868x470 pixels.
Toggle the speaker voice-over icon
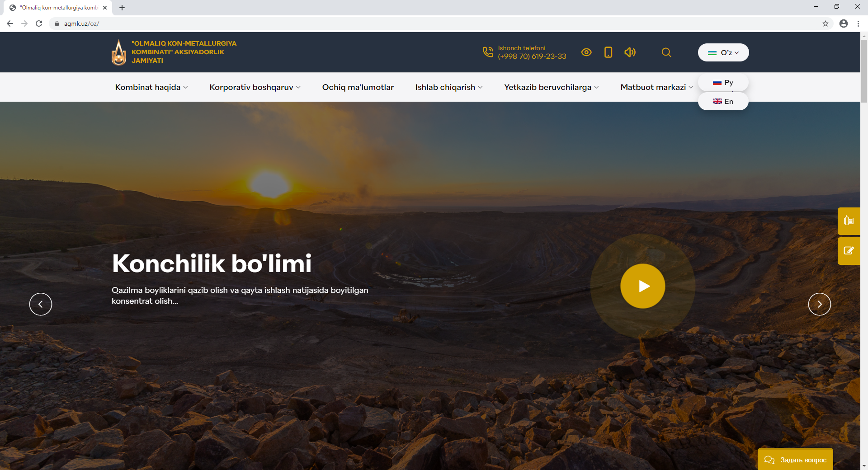tap(630, 52)
